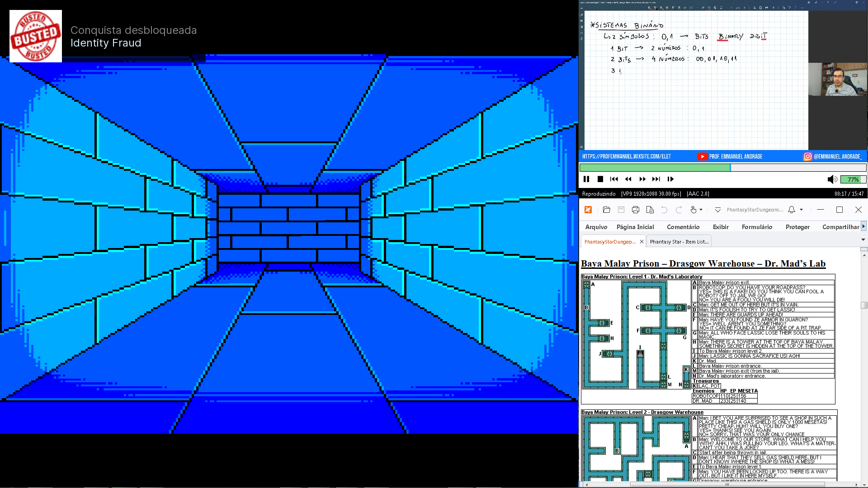
Task: Switch to the Comentário ribbon tab
Action: pos(683,227)
